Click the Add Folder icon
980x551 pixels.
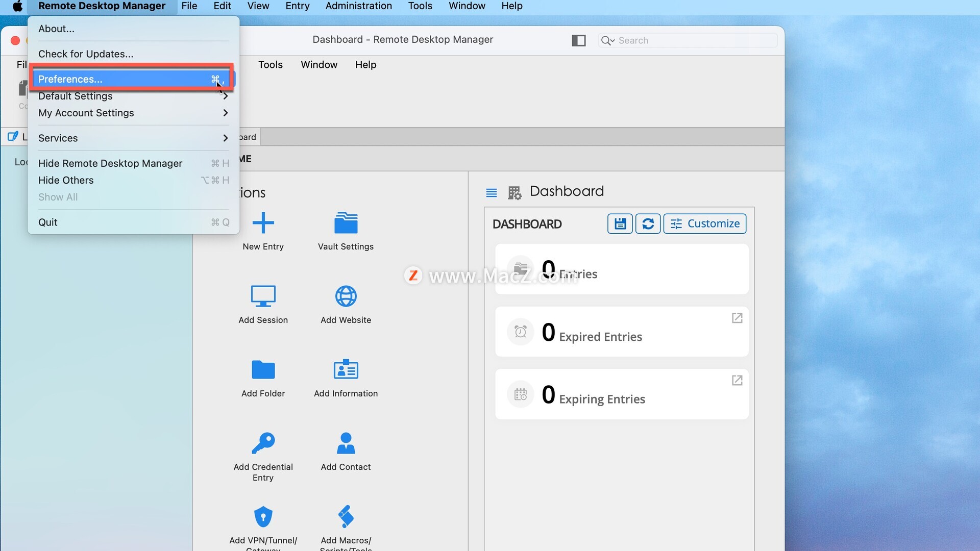[263, 369]
